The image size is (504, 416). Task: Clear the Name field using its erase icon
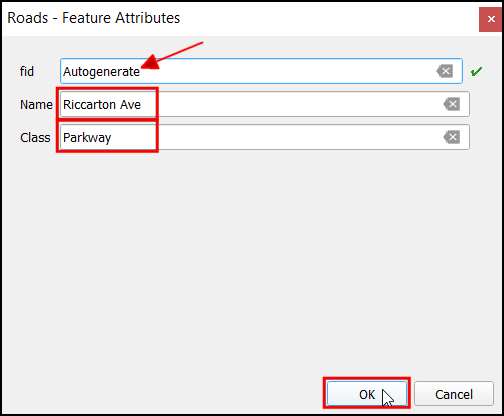click(x=452, y=104)
